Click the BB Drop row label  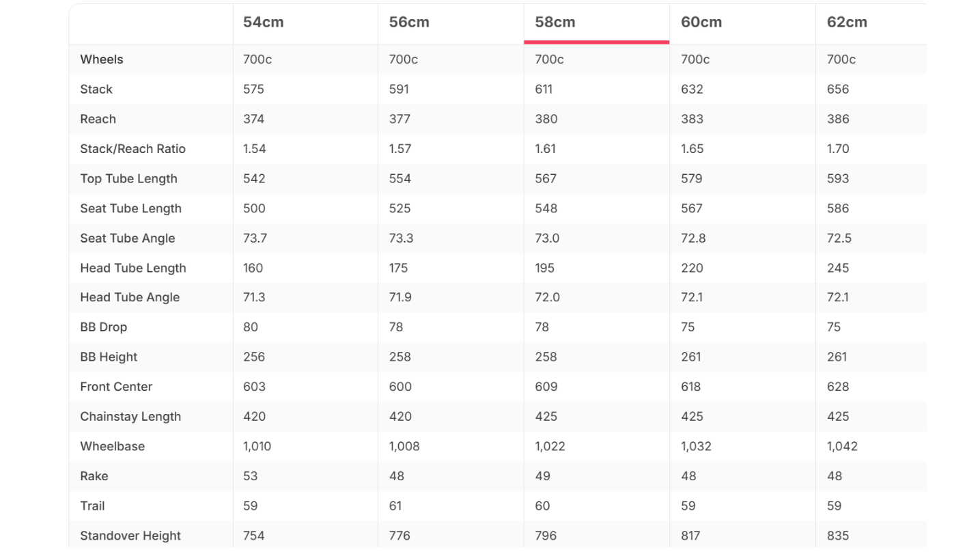(104, 327)
